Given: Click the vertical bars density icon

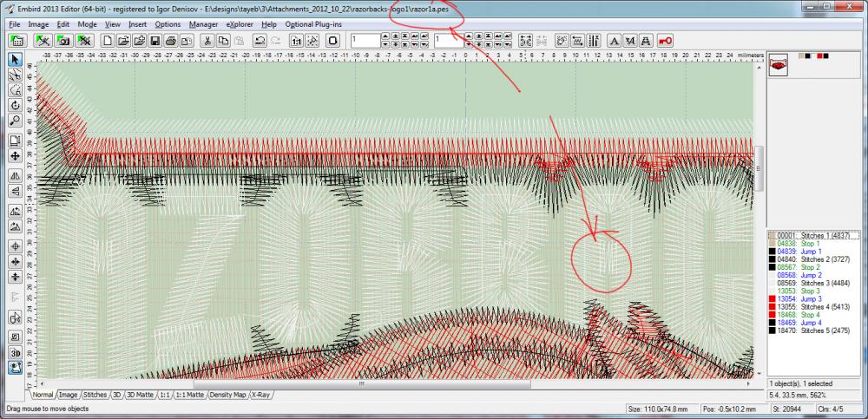Looking at the screenshot, I should click(593, 41).
